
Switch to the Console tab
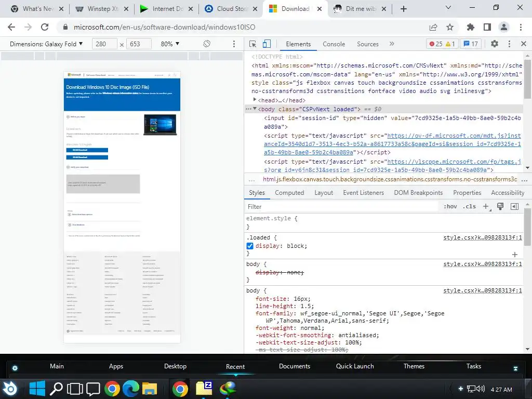(x=334, y=44)
